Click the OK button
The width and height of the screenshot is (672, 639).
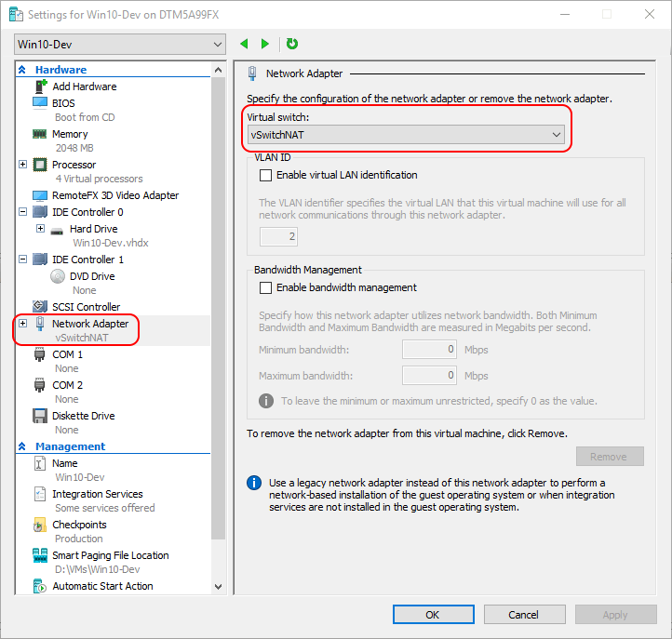point(434,615)
